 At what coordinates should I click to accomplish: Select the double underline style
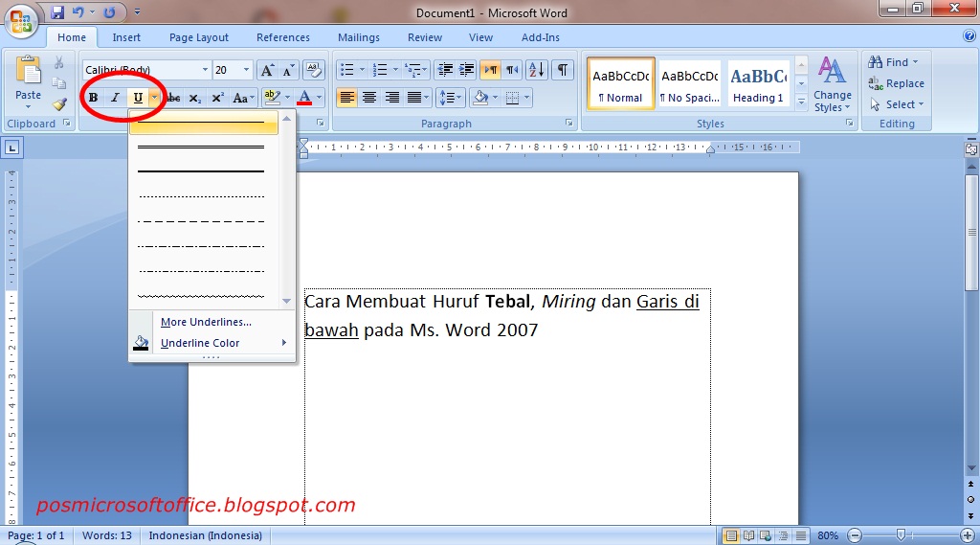[x=203, y=148]
